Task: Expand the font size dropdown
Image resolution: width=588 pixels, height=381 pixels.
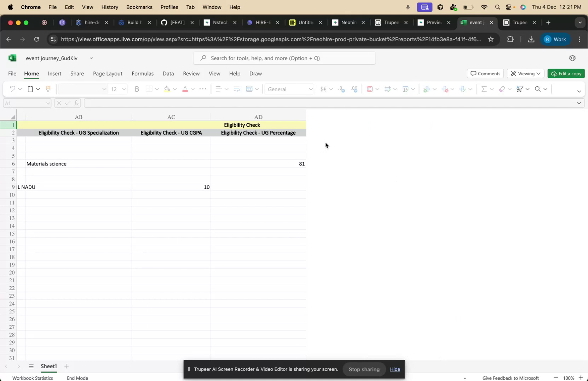Action: [x=124, y=89]
